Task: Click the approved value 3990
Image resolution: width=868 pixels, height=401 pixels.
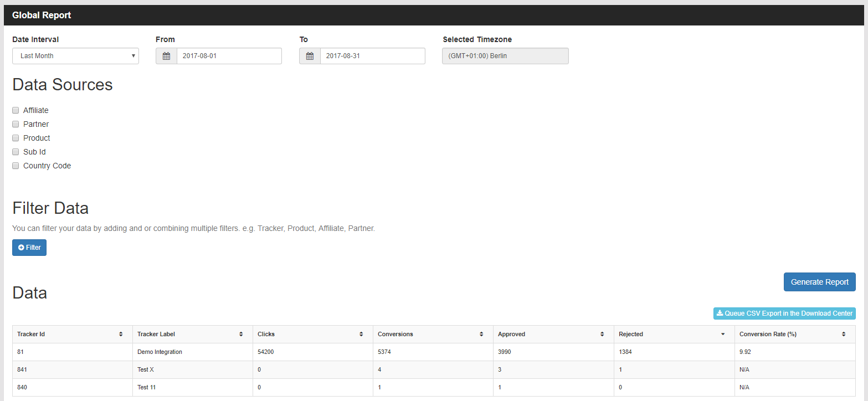Action: click(506, 352)
